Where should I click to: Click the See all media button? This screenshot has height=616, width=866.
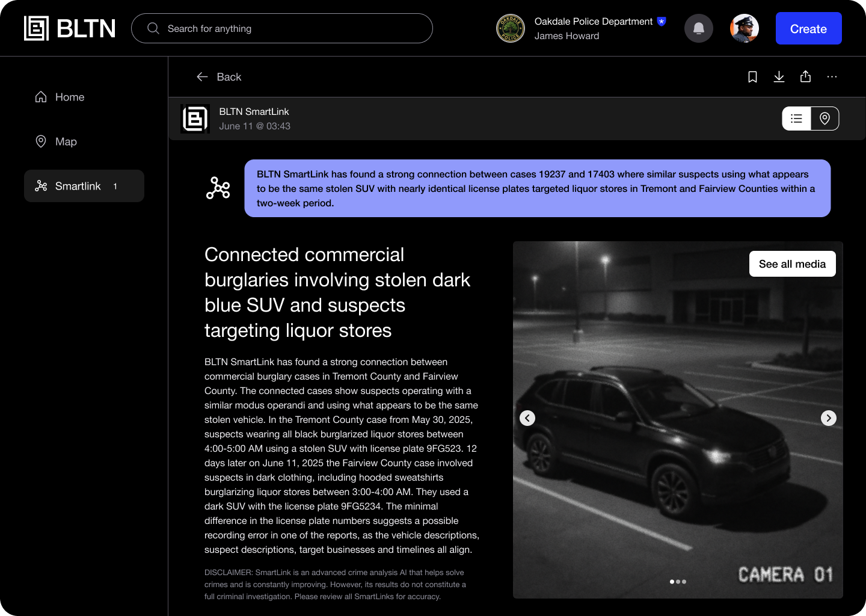792,263
